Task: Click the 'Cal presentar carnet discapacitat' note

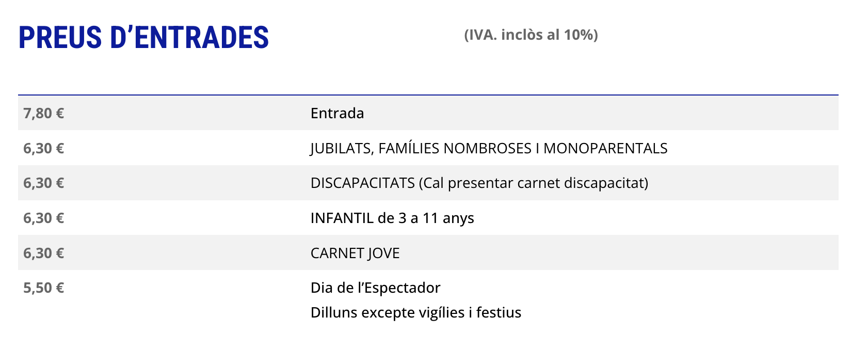Action: coord(534,183)
